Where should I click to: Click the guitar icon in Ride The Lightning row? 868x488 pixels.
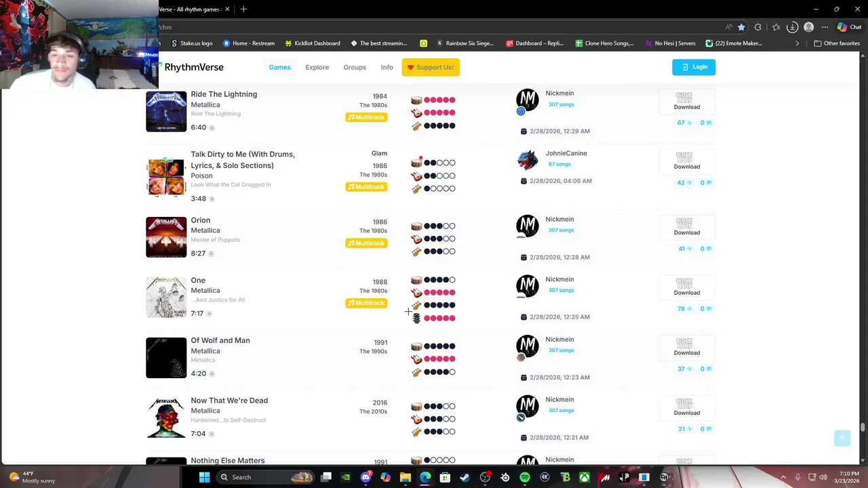click(416, 113)
